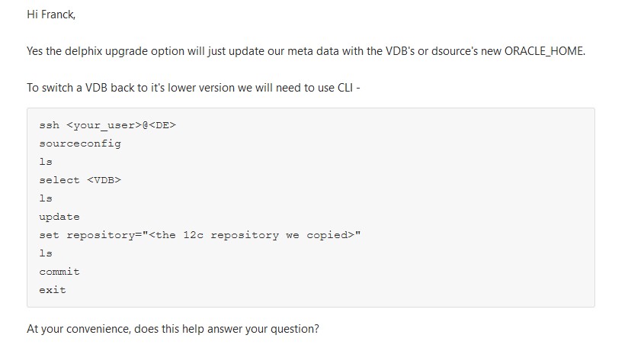Click the 'ls' line below select <VDB>
This screenshot has width=644, height=348.
[x=46, y=198]
